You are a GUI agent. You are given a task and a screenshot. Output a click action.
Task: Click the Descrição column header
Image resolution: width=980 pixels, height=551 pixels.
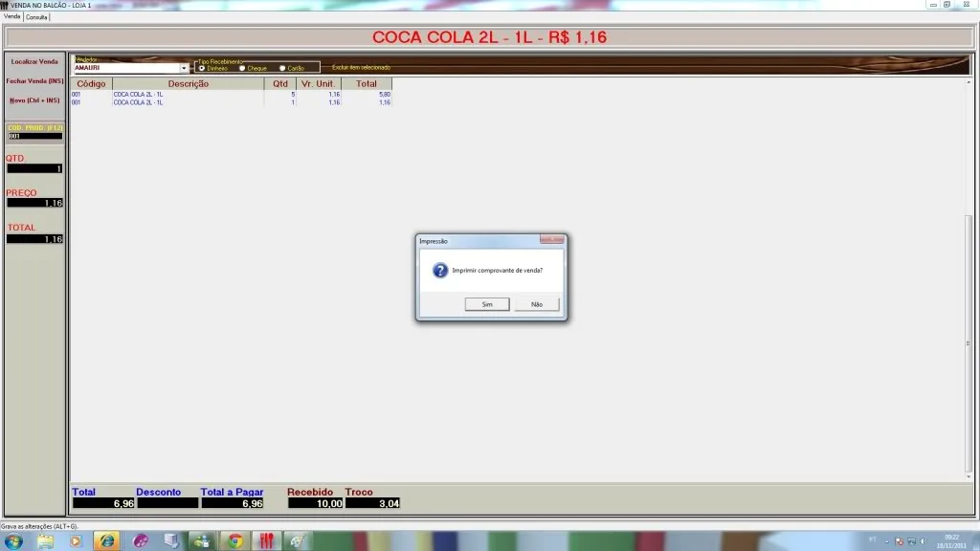(x=189, y=84)
